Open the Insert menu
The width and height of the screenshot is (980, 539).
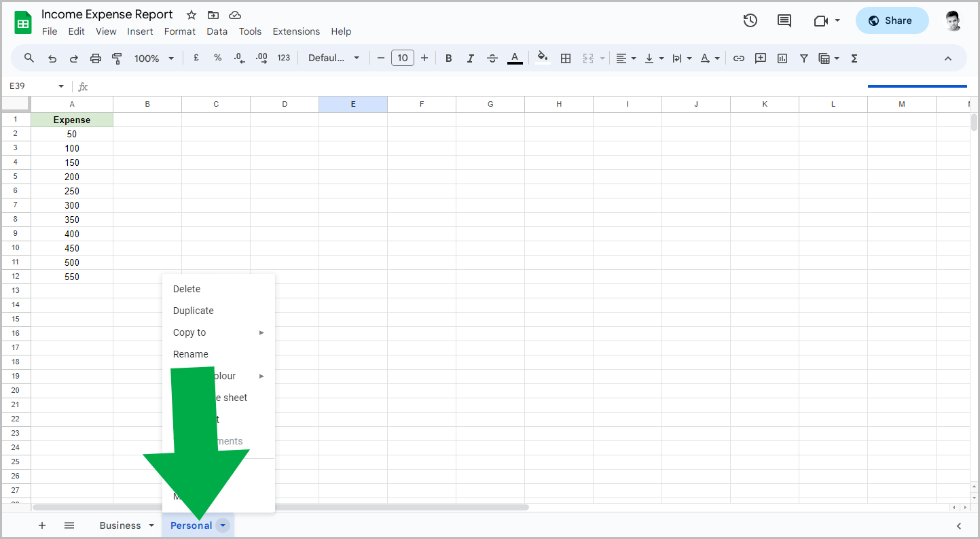[x=141, y=31]
